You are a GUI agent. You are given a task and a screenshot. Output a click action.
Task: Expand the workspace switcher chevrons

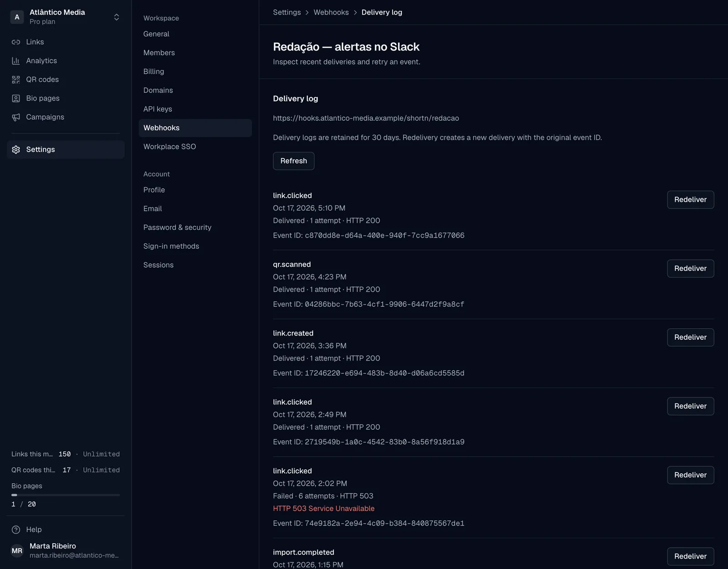pyautogui.click(x=116, y=17)
